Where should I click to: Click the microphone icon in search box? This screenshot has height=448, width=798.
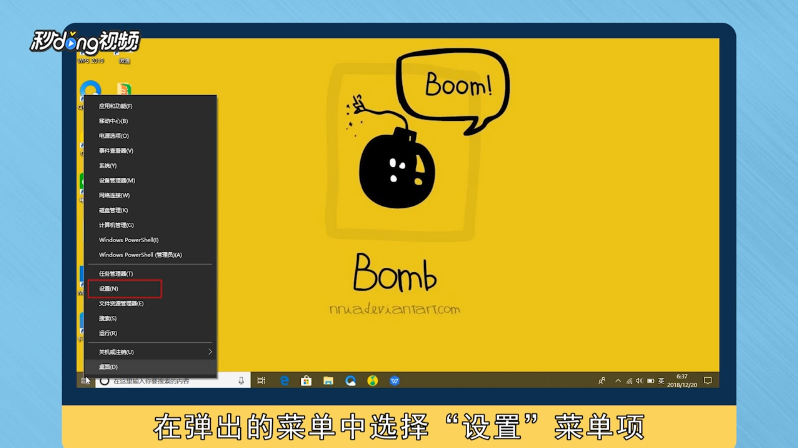pos(241,381)
